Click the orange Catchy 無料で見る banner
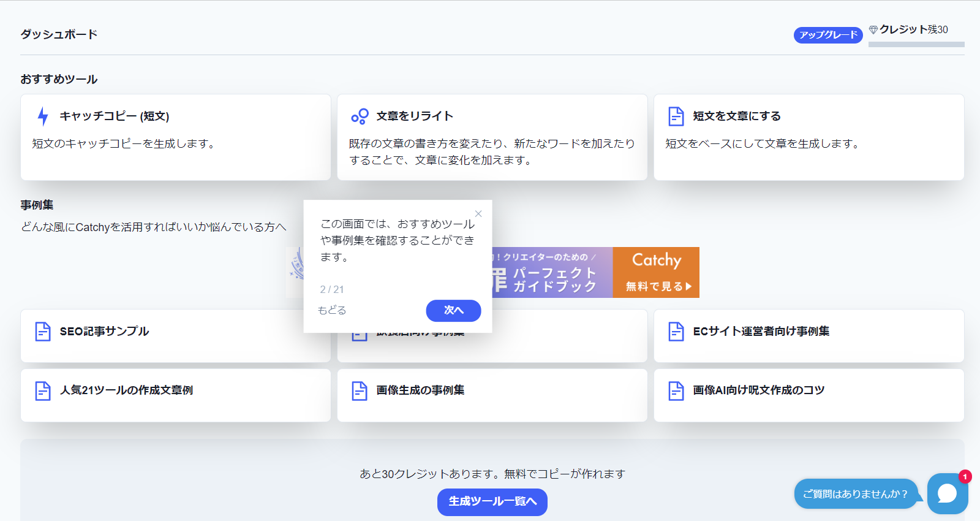This screenshot has width=980, height=521. (x=656, y=273)
